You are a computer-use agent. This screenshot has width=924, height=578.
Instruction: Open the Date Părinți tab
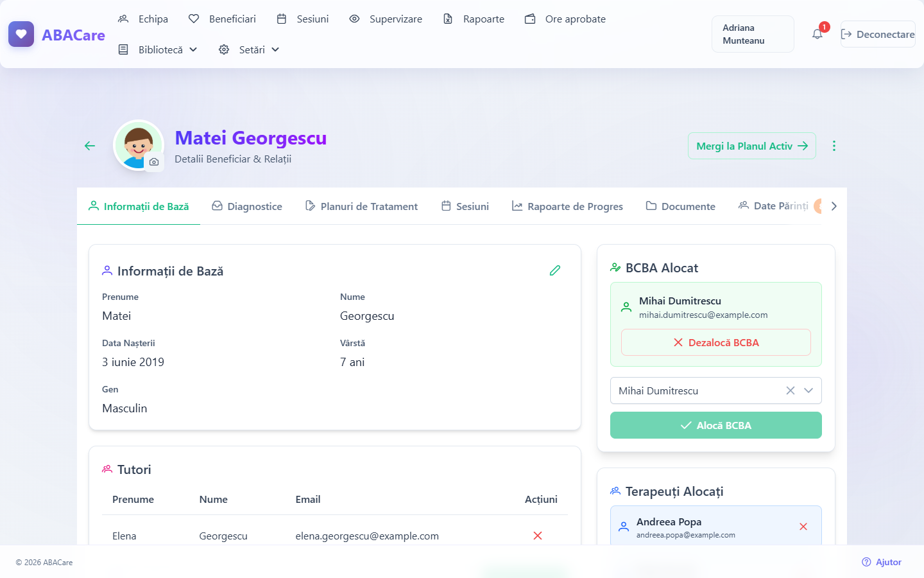click(x=774, y=206)
